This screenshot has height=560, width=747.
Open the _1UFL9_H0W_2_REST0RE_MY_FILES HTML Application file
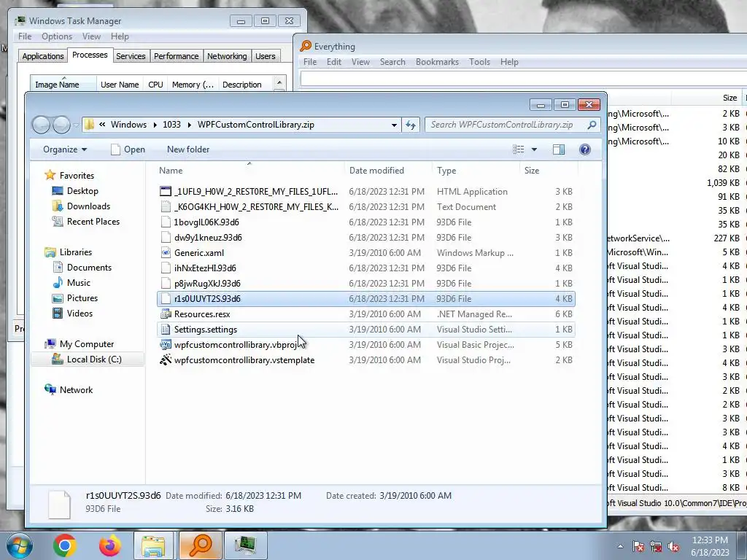(366, 192)
